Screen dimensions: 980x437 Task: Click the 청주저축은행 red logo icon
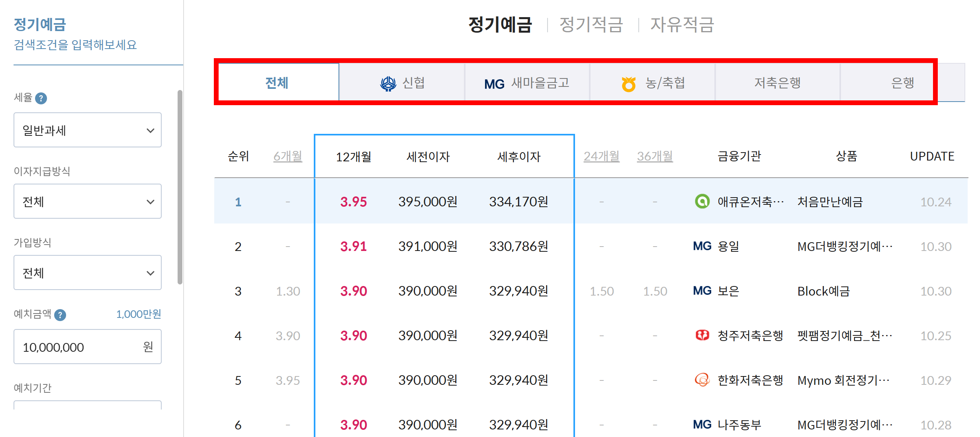click(702, 335)
